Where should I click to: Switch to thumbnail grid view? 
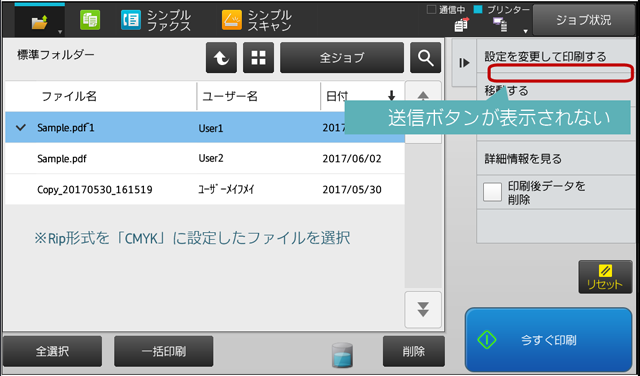tap(258, 58)
